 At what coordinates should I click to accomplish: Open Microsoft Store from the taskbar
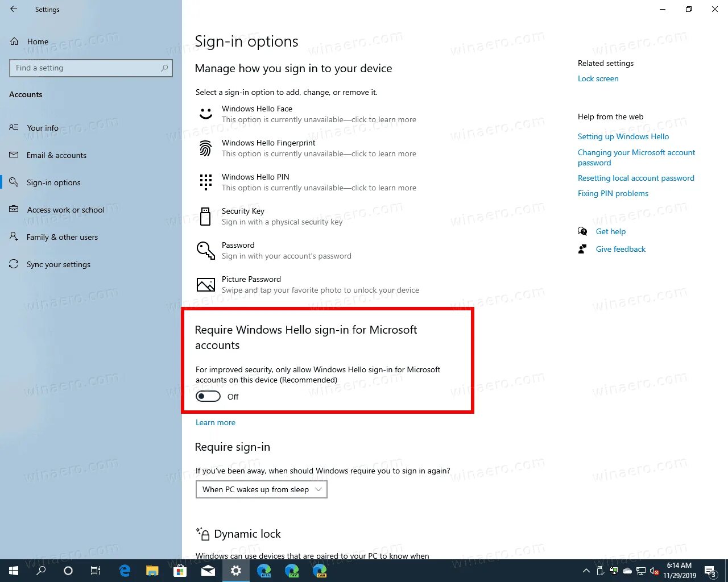180,571
